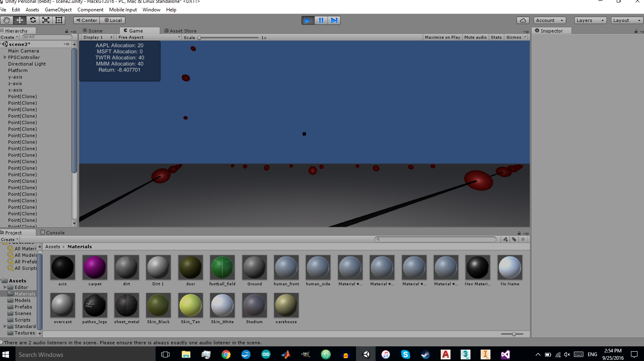Viewport: 644px width, 361px height.
Task: Click Search by Label icon
Action: coord(514,239)
